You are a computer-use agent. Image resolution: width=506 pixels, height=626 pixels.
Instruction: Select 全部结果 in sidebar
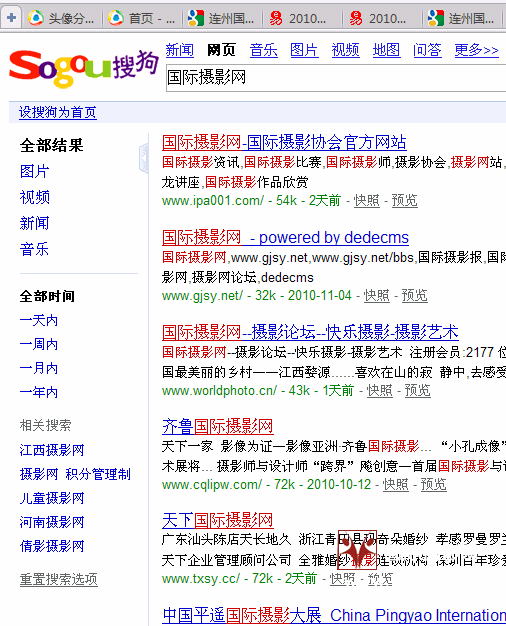pos(52,145)
